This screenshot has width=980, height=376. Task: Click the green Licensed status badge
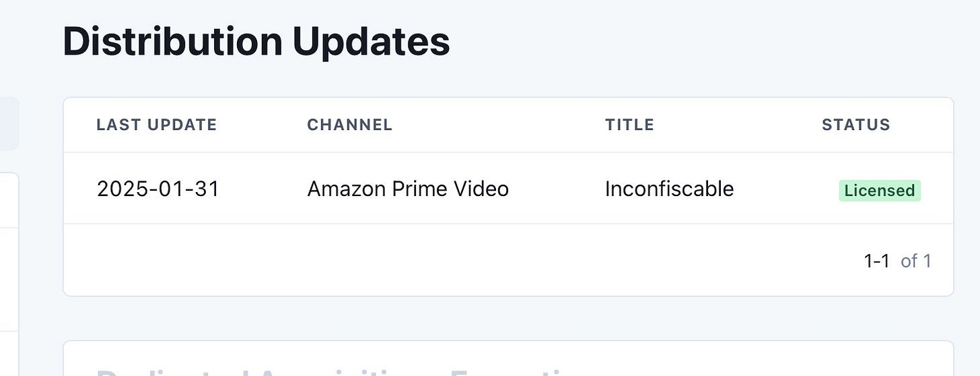pos(879,191)
